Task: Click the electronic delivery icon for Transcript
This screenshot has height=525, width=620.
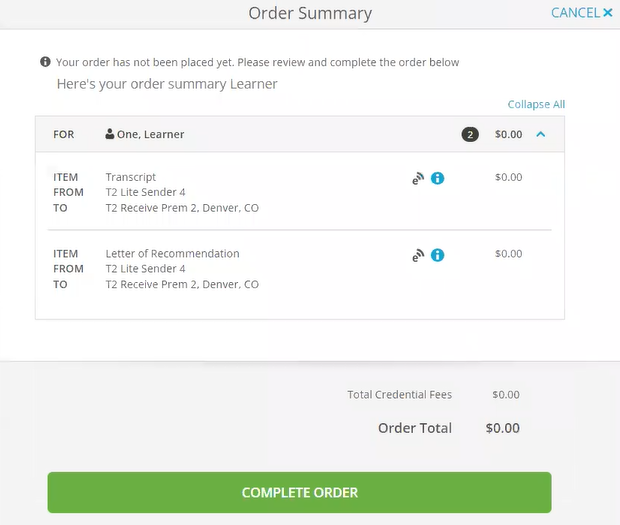Action: click(x=418, y=179)
